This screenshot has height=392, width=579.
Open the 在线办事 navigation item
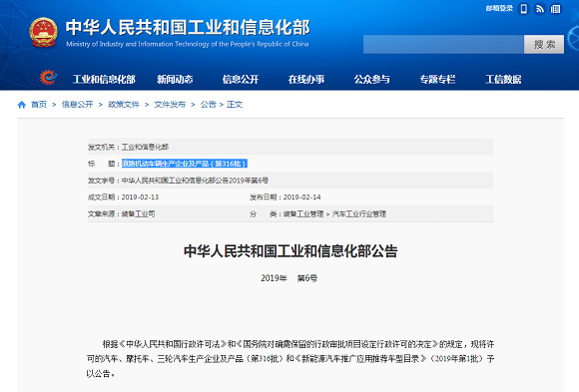click(306, 79)
